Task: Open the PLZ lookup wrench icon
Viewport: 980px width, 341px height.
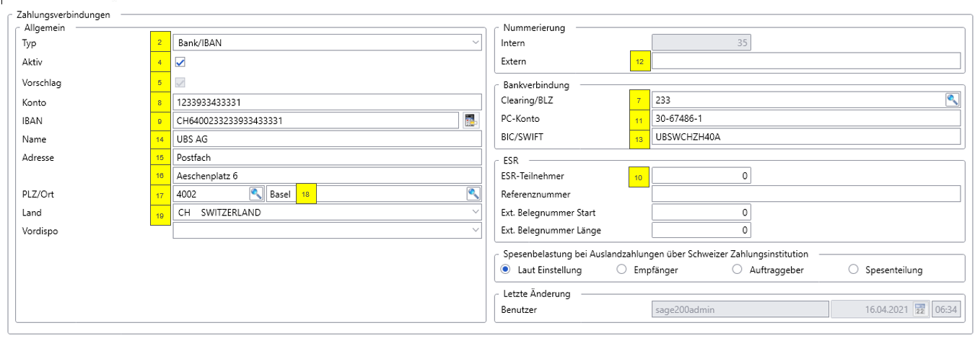Action: coord(257,193)
